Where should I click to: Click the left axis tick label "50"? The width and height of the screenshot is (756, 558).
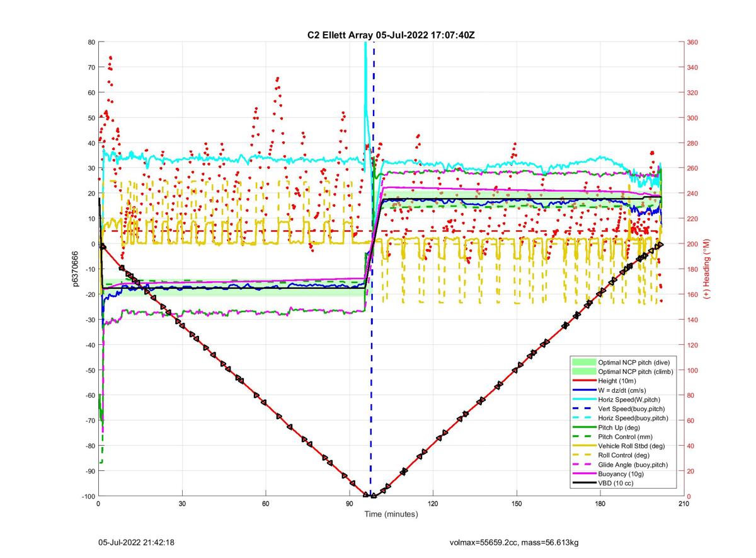click(x=91, y=118)
